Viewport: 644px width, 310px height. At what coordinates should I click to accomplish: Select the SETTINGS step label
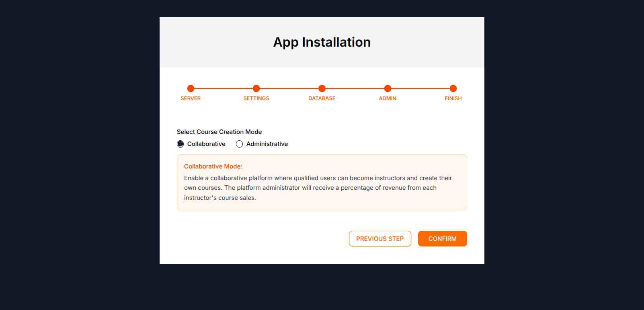256,98
